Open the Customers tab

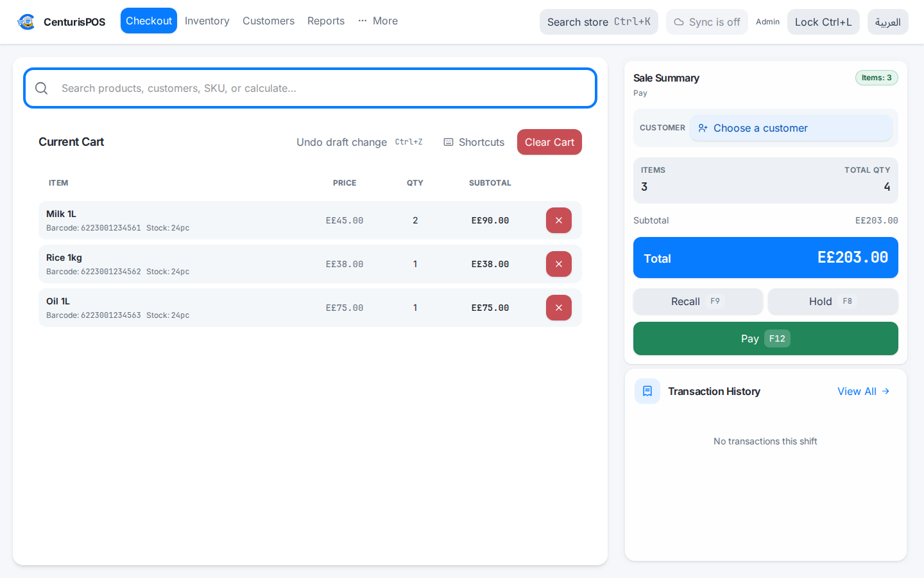tap(268, 21)
